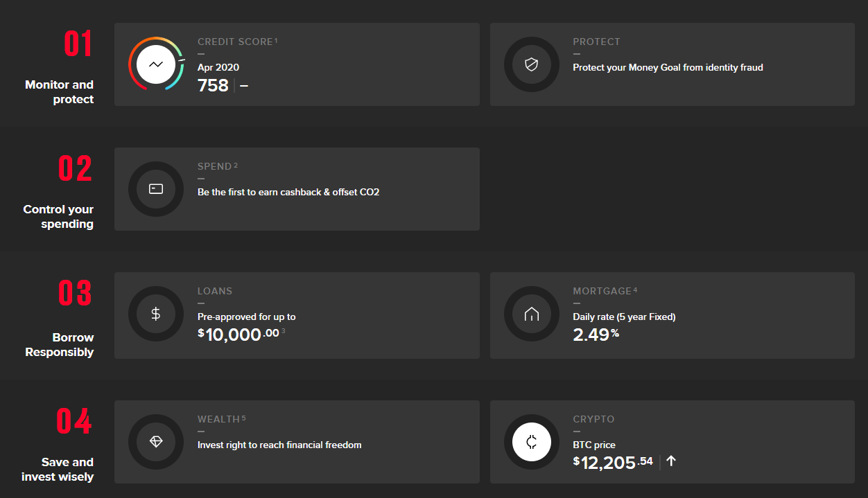This screenshot has width=868, height=498.
Task: Click the Apr 2020 credit score card
Action: coord(297,64)
